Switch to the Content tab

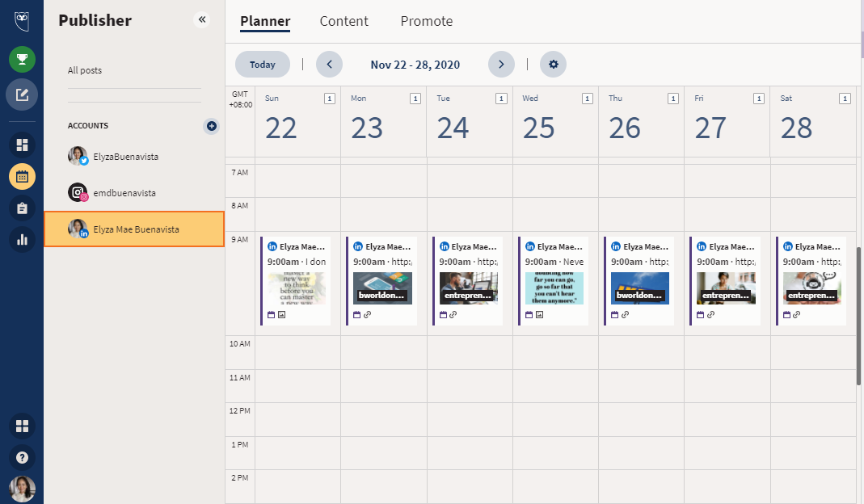click(x=343, y=22)
